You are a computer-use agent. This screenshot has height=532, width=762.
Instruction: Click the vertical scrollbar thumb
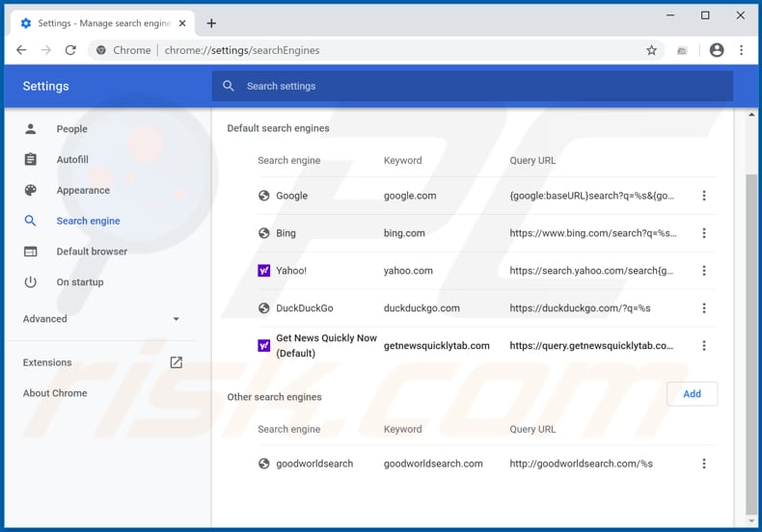point(751,345)
